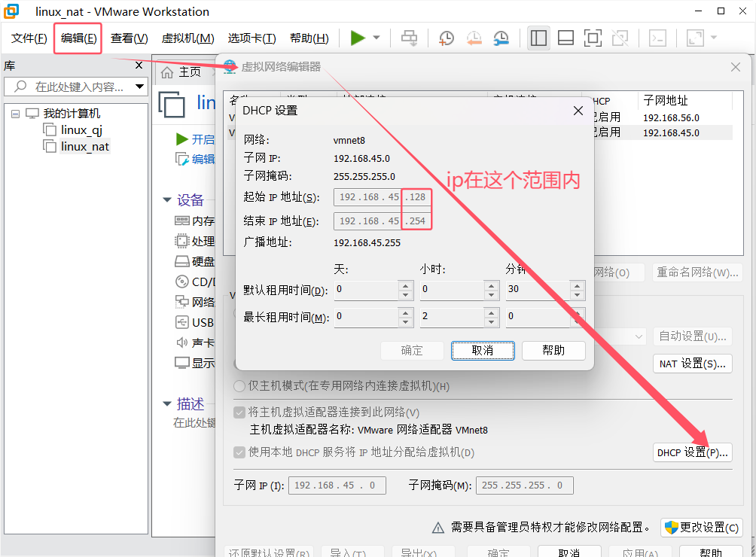Toggle connect host virtual adapter checkbox
Screen dimensions: 756x557
coord(239,412)
